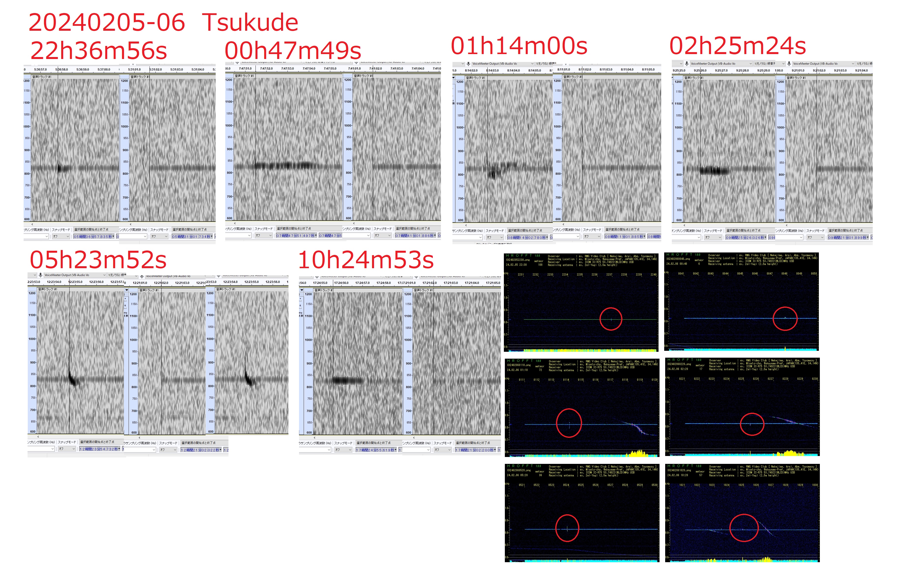Click HROFFT thumbnail dated 24.02.05 22:30
Screen dimensions: 901x588
click(581, 302)
